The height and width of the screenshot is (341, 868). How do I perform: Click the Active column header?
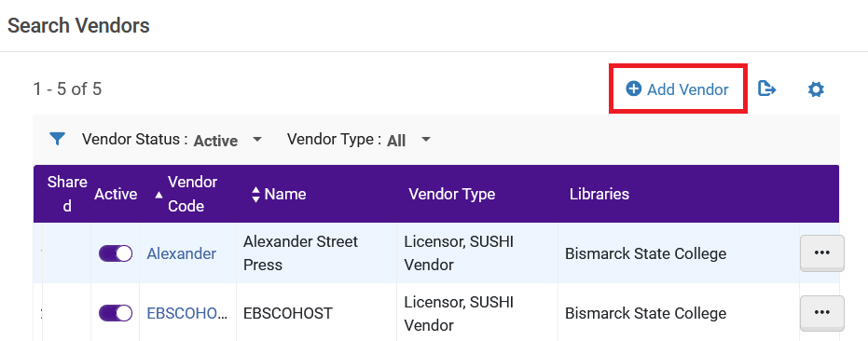click(x=116, y=195)
